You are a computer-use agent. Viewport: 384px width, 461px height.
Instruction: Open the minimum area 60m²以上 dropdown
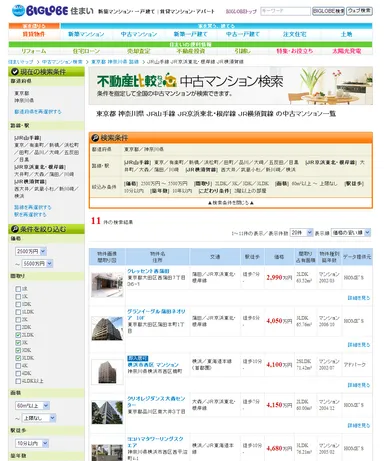click(x=32, y=406)
